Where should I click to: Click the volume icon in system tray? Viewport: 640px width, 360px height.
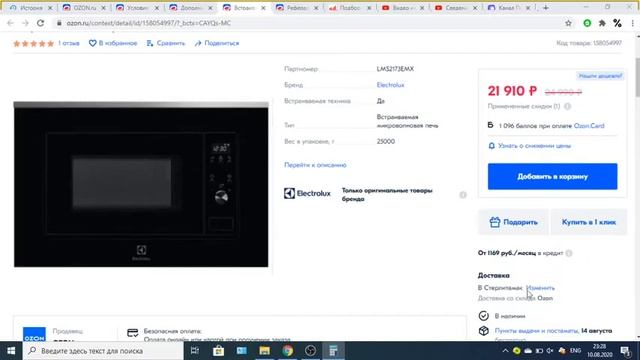pos(550,351)
